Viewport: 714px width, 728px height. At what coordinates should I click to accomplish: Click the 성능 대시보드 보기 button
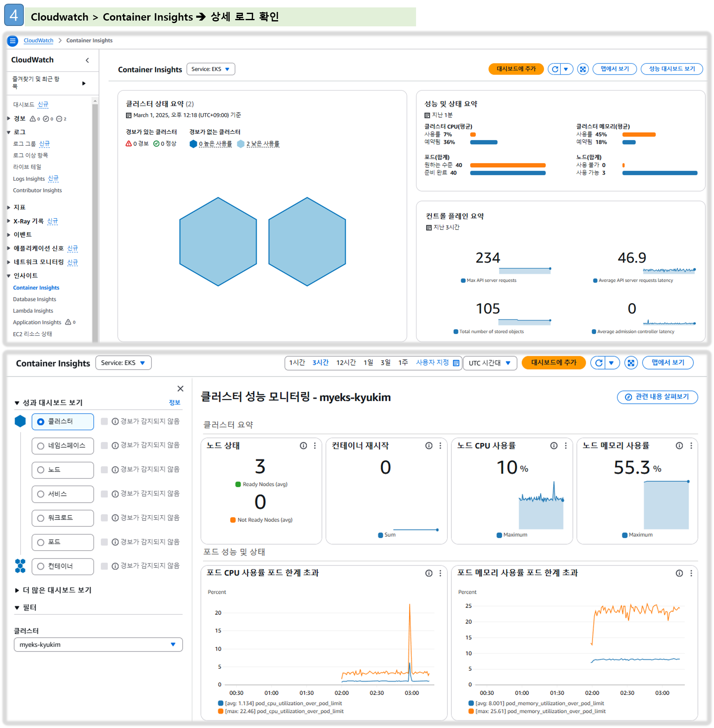[x=672, y=69]
